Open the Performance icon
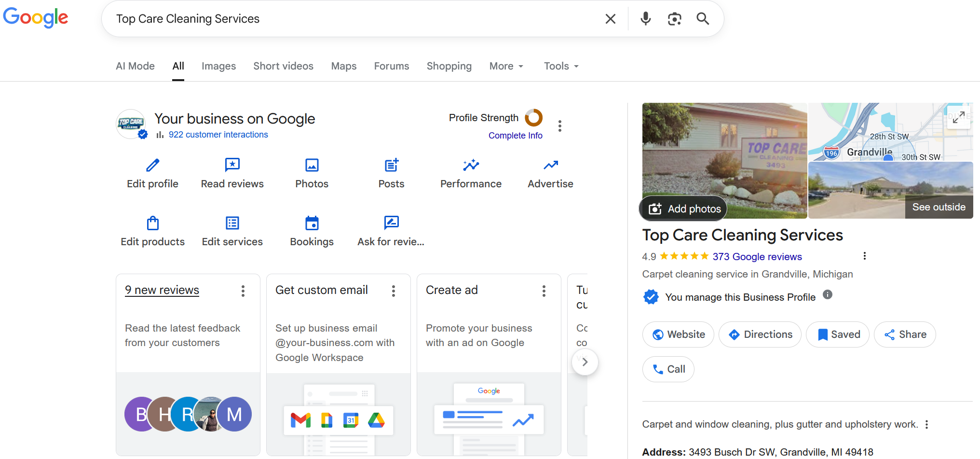The image size is (980, 459). pyautogui.click(x=471, y=165)
